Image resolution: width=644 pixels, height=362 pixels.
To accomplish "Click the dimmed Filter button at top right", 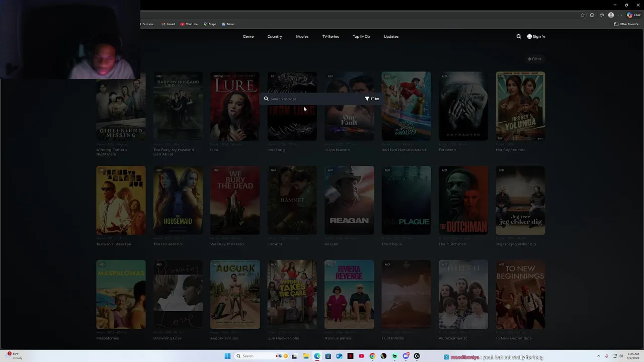I will pos(535,59).
